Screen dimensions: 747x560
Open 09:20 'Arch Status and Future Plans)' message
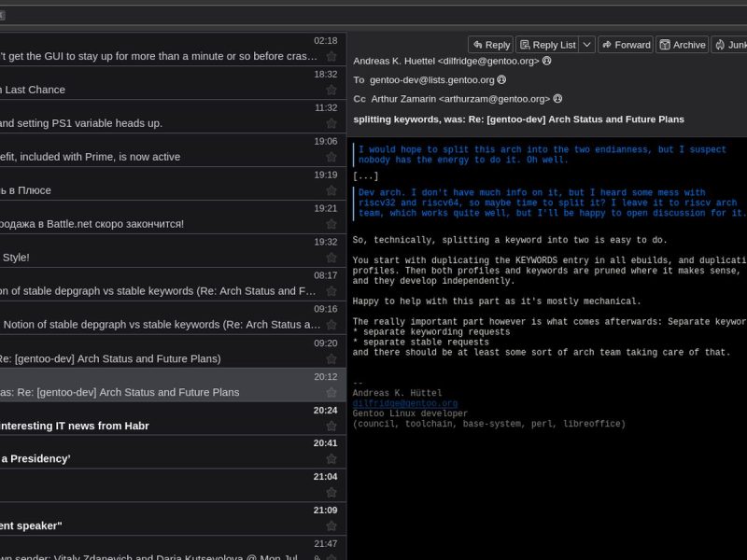[173, 352]
